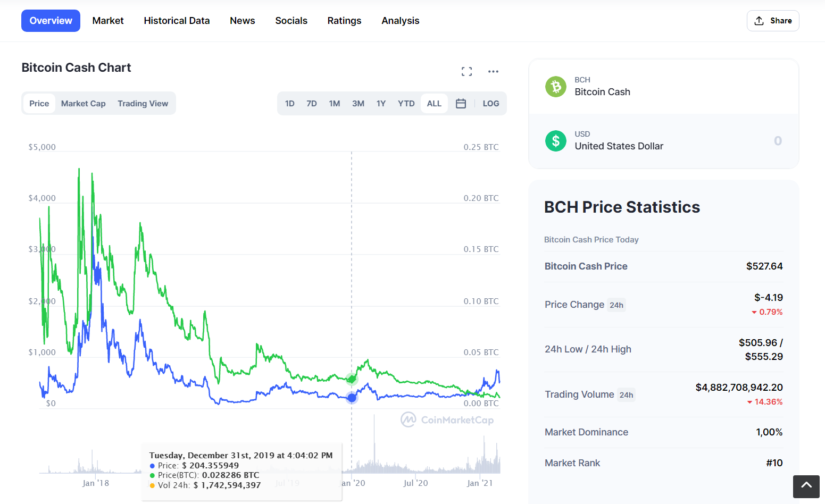Click the 24h Low / 24h High label
The image size is (825, 504).
[588, 349]
